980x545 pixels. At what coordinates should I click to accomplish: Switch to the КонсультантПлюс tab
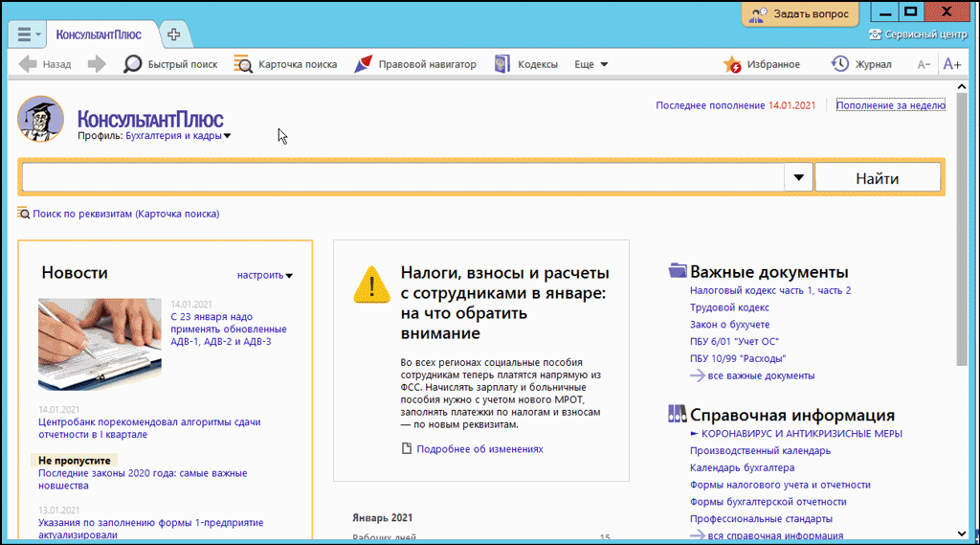point(99,35)
